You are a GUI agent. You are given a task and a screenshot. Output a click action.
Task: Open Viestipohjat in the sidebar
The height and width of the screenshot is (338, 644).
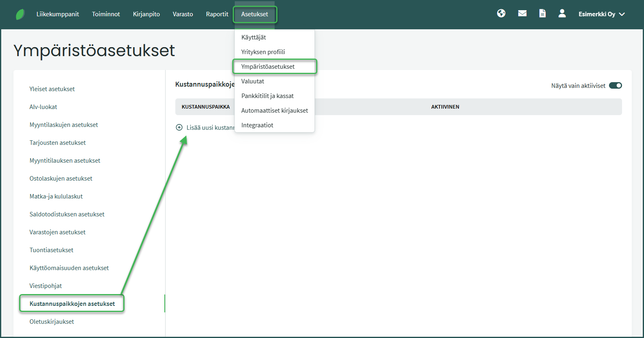tap(46, 286)
